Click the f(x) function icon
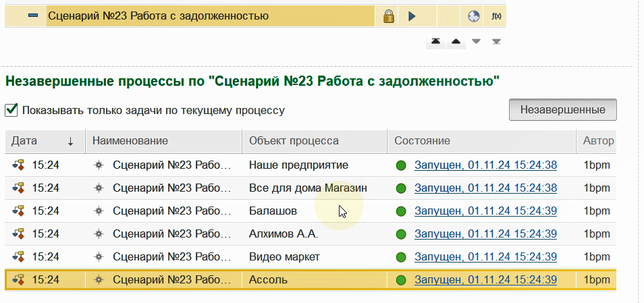The width and height of the screenshot is (644, 303). [496, 16]
